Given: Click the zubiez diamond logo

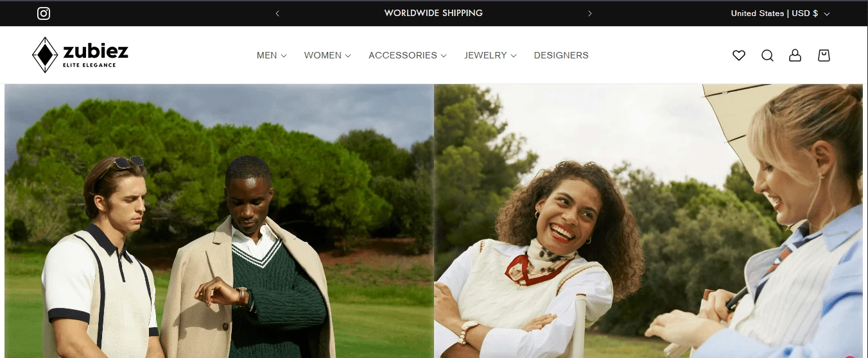Looking at the screenshot, I should click(45, 55).
